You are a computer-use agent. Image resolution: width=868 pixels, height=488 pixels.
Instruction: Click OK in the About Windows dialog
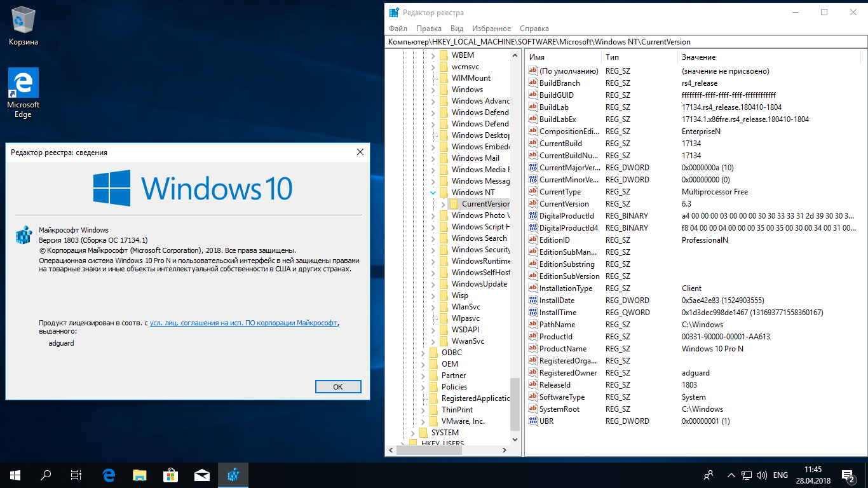(338, 386)
